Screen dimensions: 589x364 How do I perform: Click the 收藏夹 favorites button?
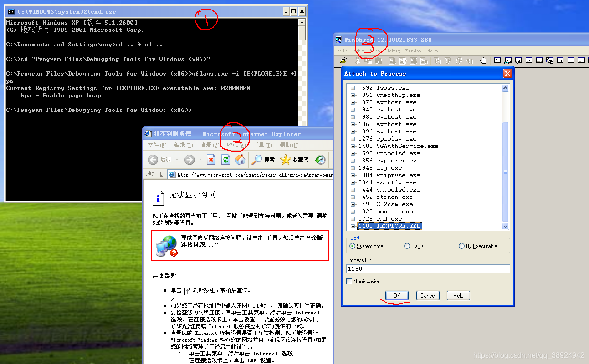coord(295,160)
